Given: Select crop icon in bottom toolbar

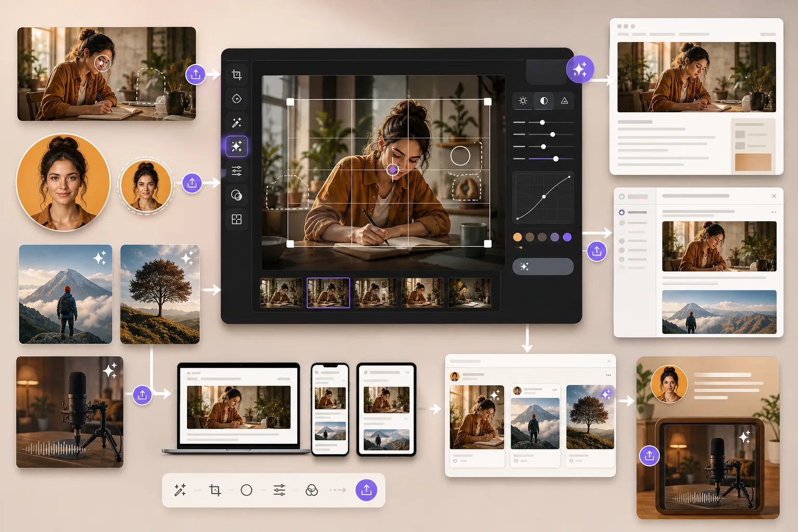Looking at the screenshot, I should 215,490.
